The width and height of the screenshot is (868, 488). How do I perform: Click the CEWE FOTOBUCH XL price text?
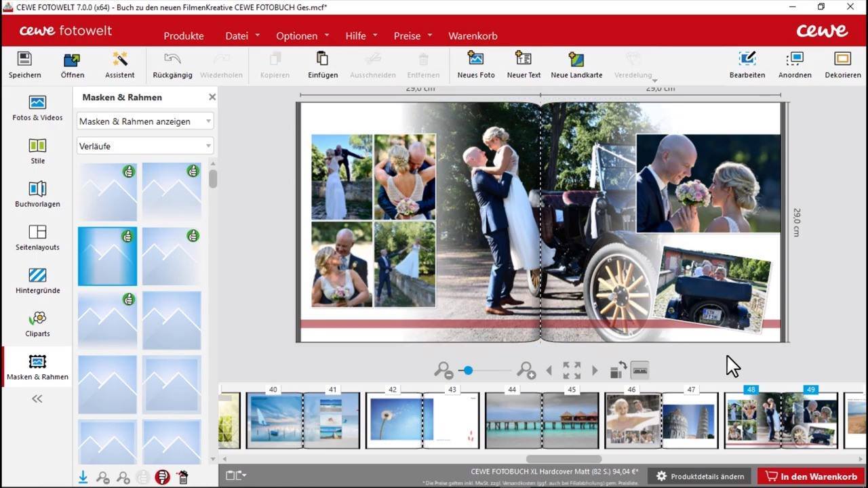pos(555,471)
